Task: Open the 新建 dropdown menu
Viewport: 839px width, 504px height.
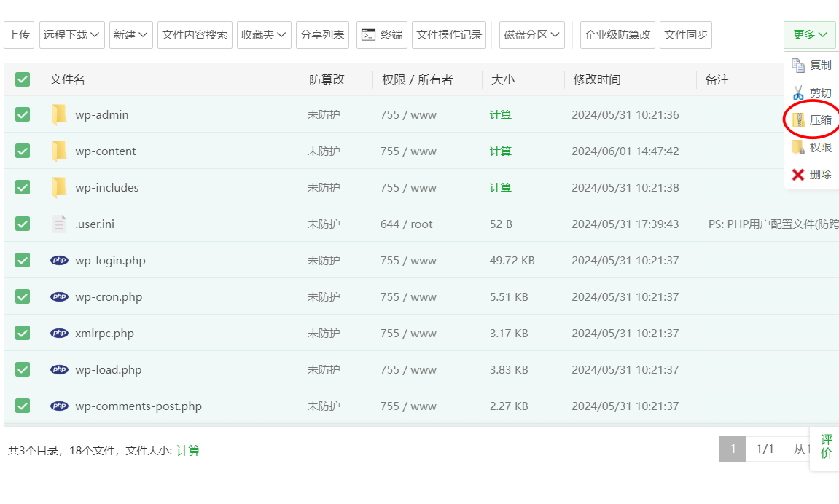Action: click(x=131, y=35)
